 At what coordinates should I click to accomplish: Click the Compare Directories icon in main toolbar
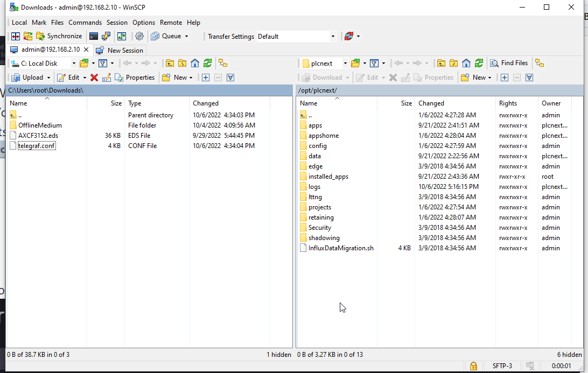16,37
